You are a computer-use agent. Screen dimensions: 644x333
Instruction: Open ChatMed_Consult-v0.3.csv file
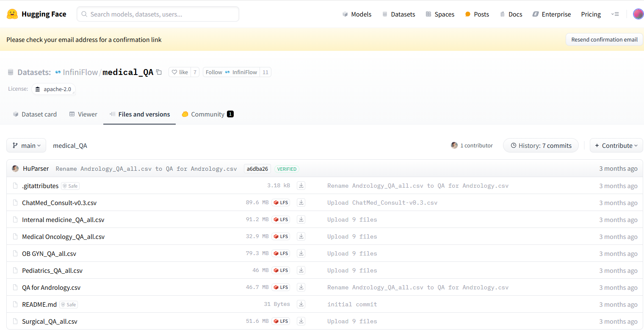point(59,203)
